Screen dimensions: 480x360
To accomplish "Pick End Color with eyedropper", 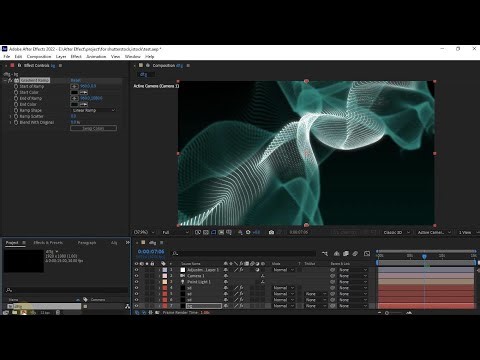I will point(84,104).
